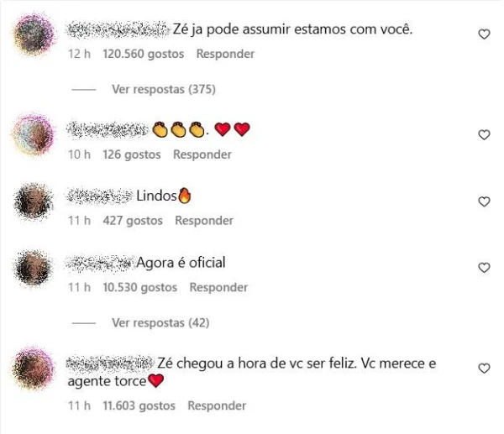Reply to the 'Zé ja pode assumir' comment
The width and height of the screenshot is (504, 434).
point(225,54)
